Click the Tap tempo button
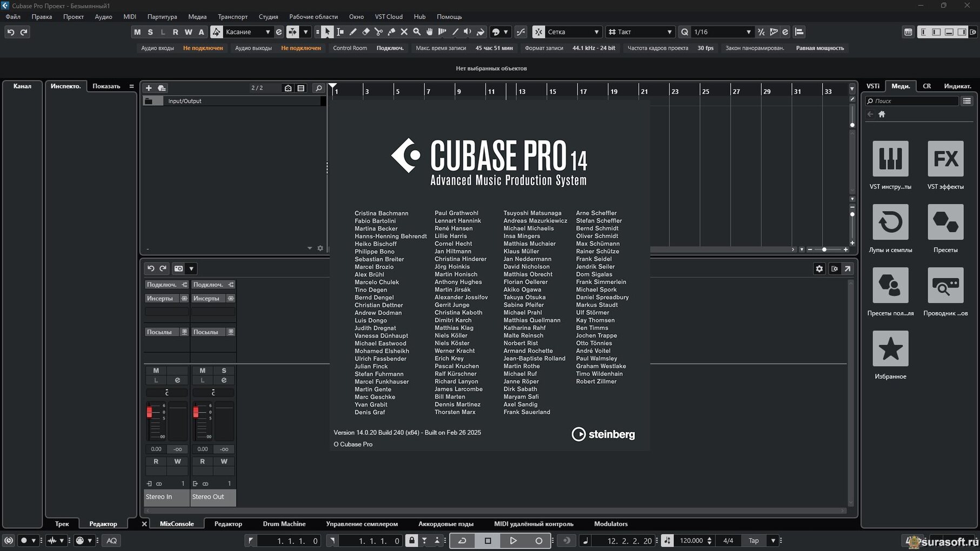The width and height of the screenshot is (980, 551). tap(754, 540)
